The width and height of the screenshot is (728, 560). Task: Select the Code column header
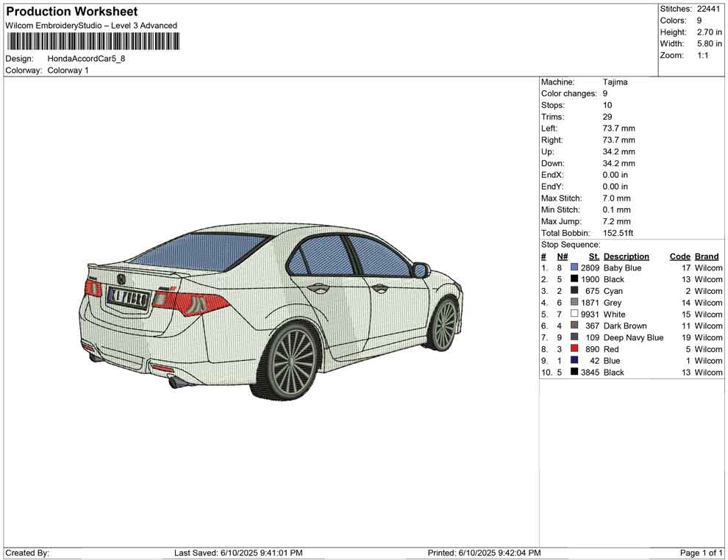point(679,256)
